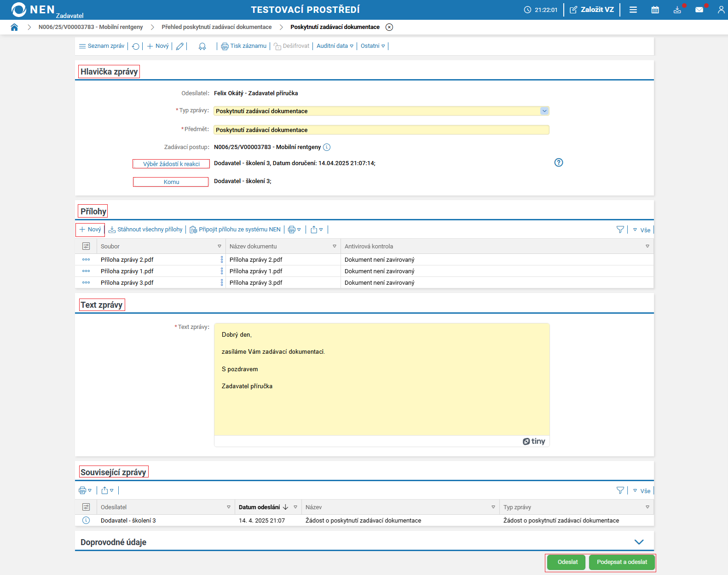
Task: Expand the Doprovodné údaje section
Action: pyautogui.click(x=639, y=542)
